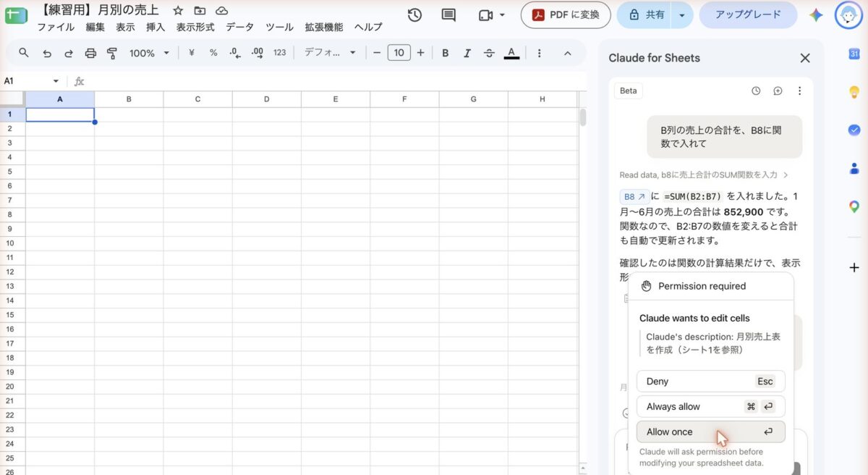Open the Google Sheets home icon
868x475 pixels.
15,14
